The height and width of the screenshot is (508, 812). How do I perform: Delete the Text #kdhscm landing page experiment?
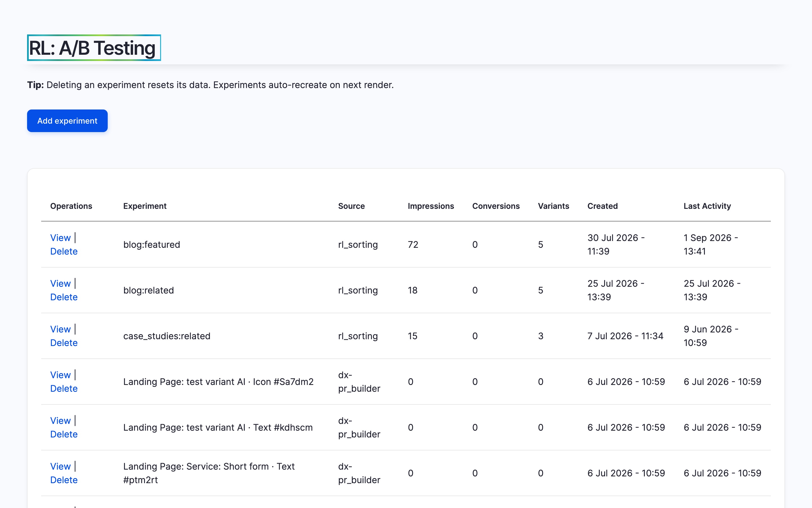[x=64, y=434]
